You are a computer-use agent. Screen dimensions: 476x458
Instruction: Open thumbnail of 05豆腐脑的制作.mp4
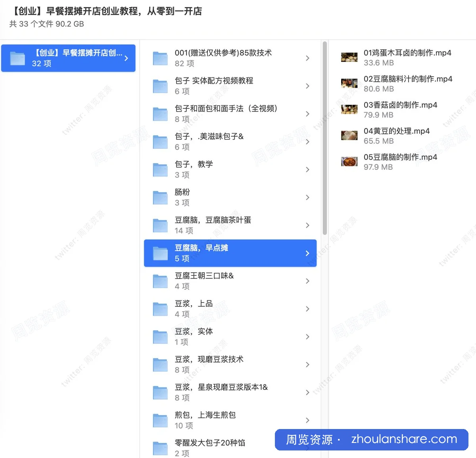349,162
